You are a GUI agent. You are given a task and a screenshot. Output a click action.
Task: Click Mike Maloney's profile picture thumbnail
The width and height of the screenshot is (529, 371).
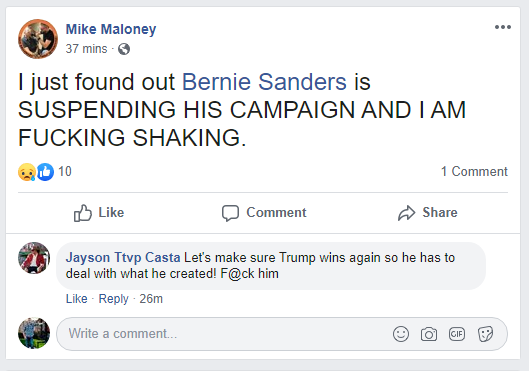click(38, 39)
